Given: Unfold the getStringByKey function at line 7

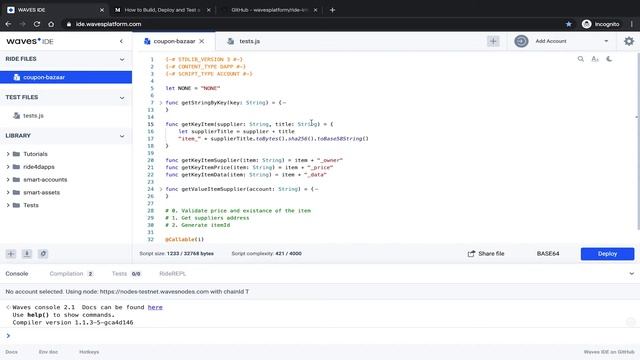Looking at the screenshot, I should click(x=160, y=103).
